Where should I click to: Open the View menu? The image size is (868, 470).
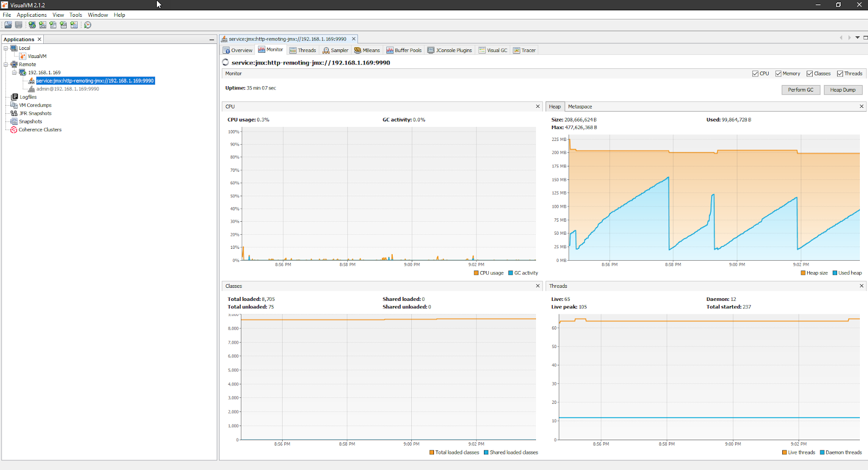coord(58,15)
